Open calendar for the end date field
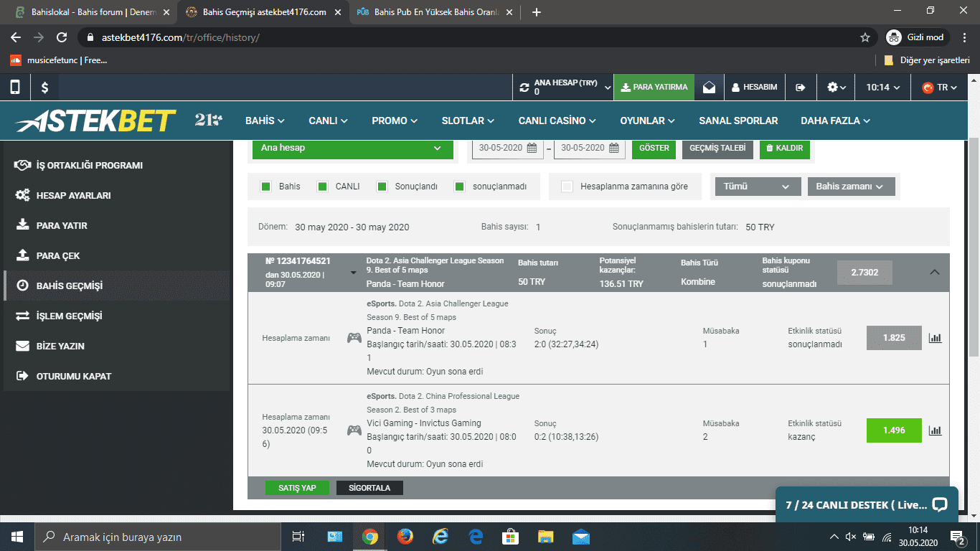This screenshot has width=980, height=551. (x=614, y=148)
